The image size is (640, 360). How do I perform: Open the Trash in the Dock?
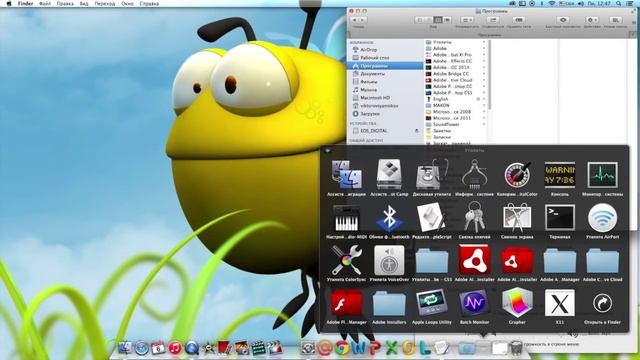516,348
